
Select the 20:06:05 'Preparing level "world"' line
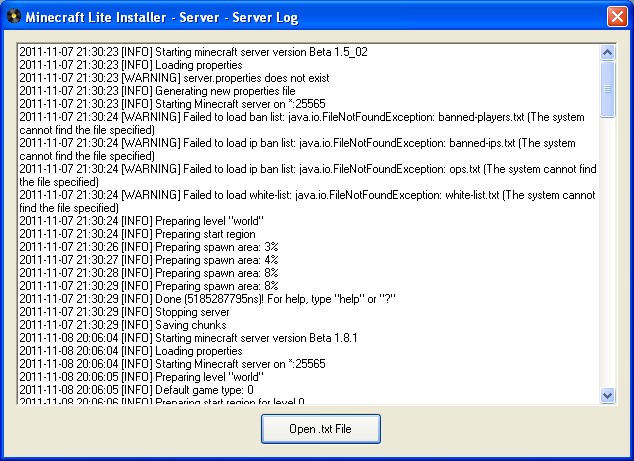[142, 377]
